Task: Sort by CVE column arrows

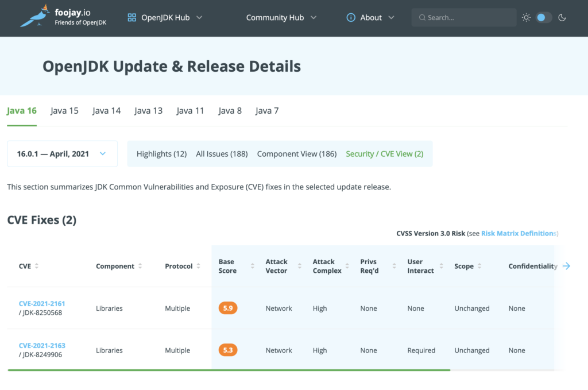Action: point(36,266)
